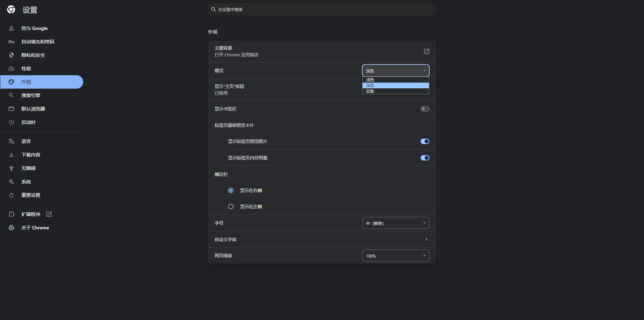Expand the 自定义字体 row
644x320 pixels.
pos(426,239)
